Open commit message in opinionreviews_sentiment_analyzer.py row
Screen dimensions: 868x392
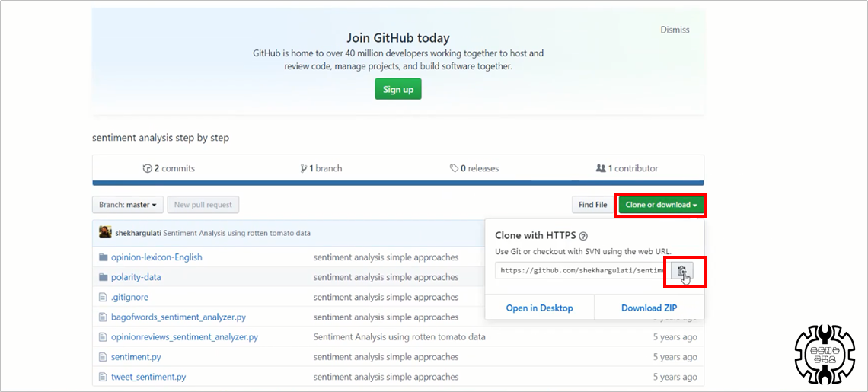399,336
